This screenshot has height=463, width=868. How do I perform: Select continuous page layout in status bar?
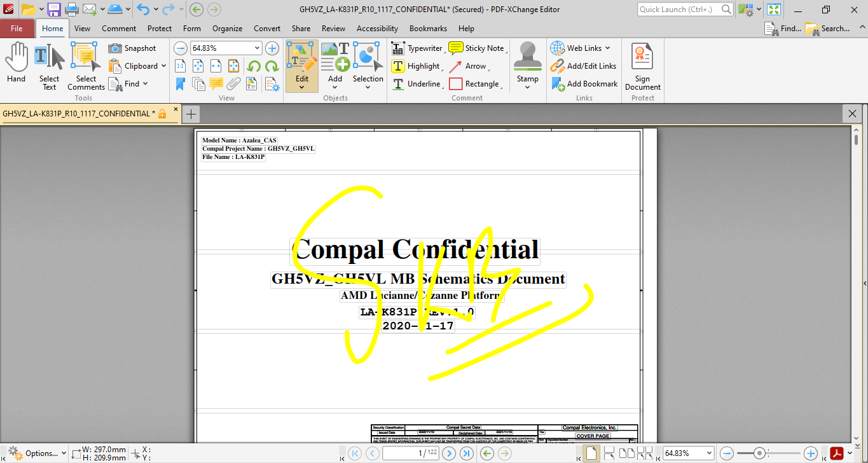point(609,453)
